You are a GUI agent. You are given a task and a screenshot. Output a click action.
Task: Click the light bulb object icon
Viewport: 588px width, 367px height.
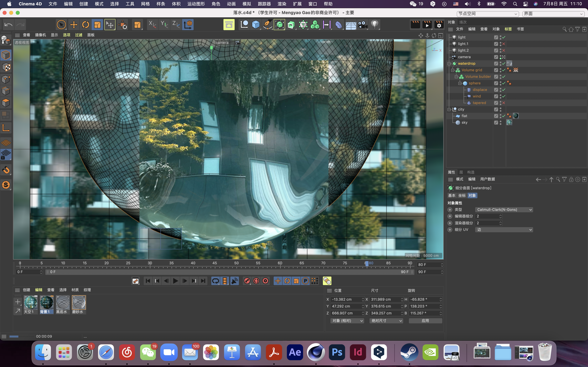[x=374, y=25]
